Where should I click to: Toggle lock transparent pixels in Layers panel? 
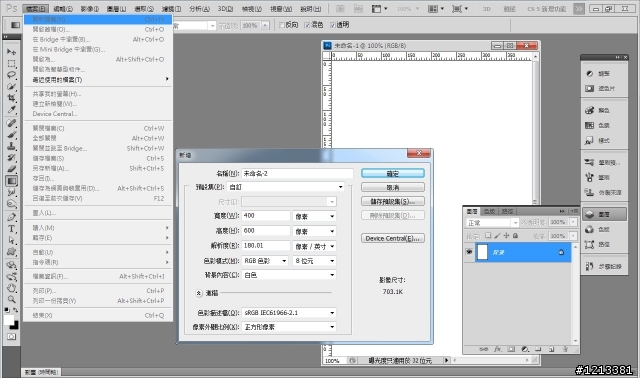[488, 236]
